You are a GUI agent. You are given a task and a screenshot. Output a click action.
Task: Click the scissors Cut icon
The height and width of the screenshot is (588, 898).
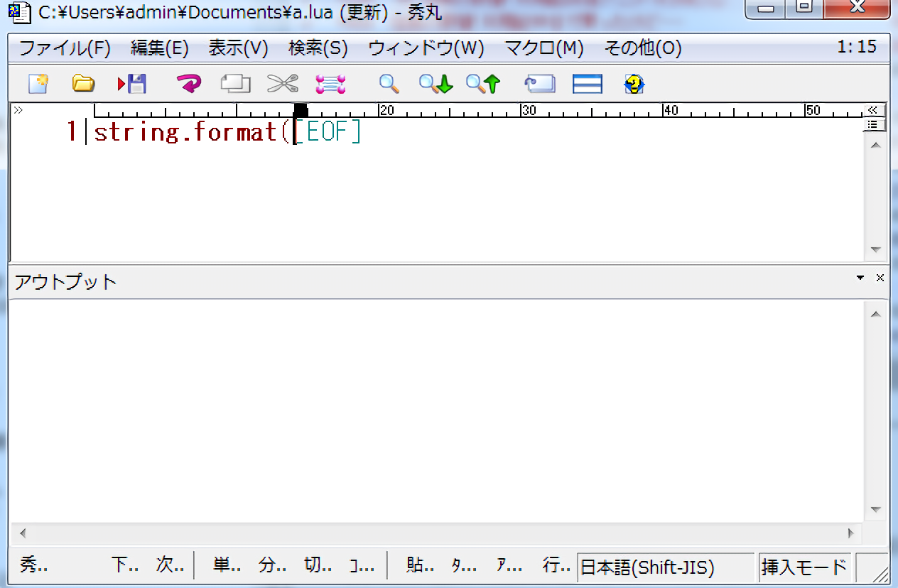click(282, 85)
